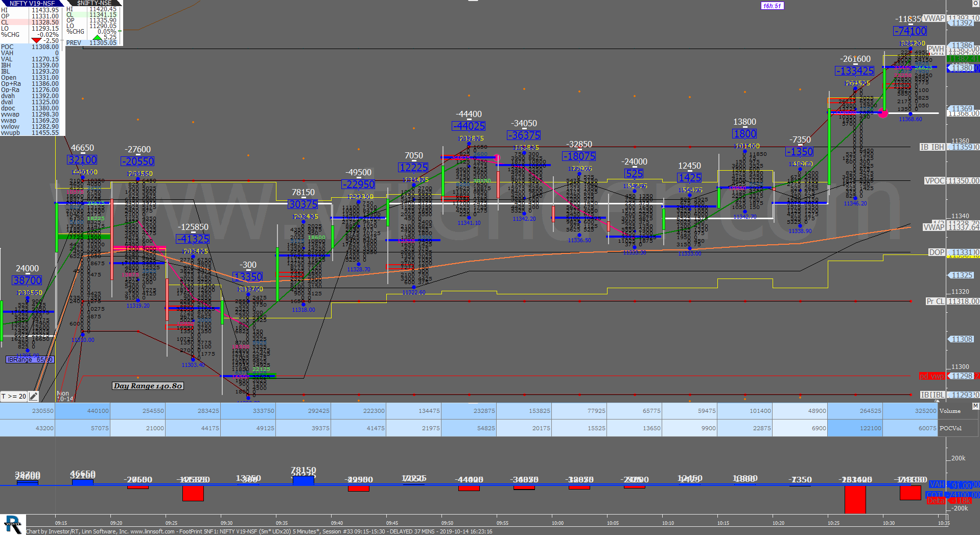Click the vwupb 11455.55 quote row

[x=30, y=133]
